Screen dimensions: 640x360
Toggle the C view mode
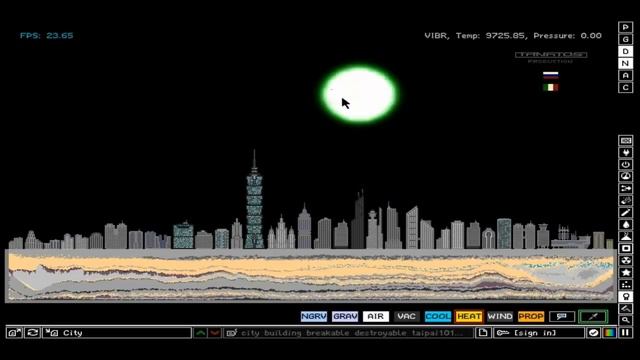point(625,87)
